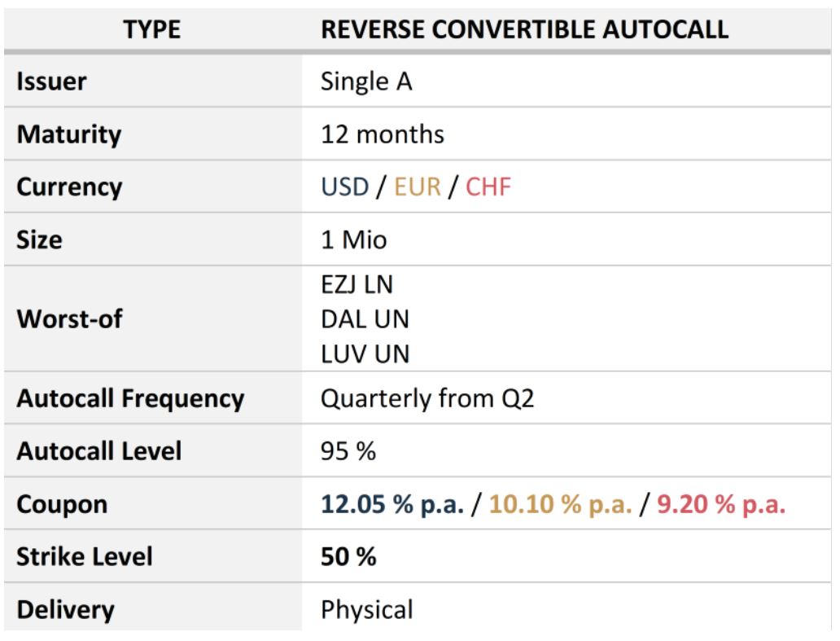
Task: Select the 9.20 % p.a. coupon
Action: [x=721, y=504]
